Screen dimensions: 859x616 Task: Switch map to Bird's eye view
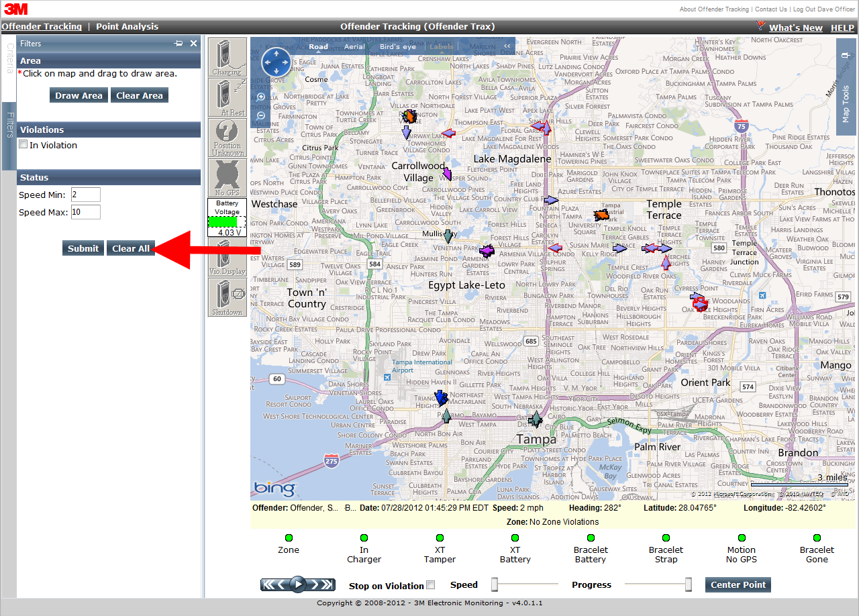pos(398,46)
